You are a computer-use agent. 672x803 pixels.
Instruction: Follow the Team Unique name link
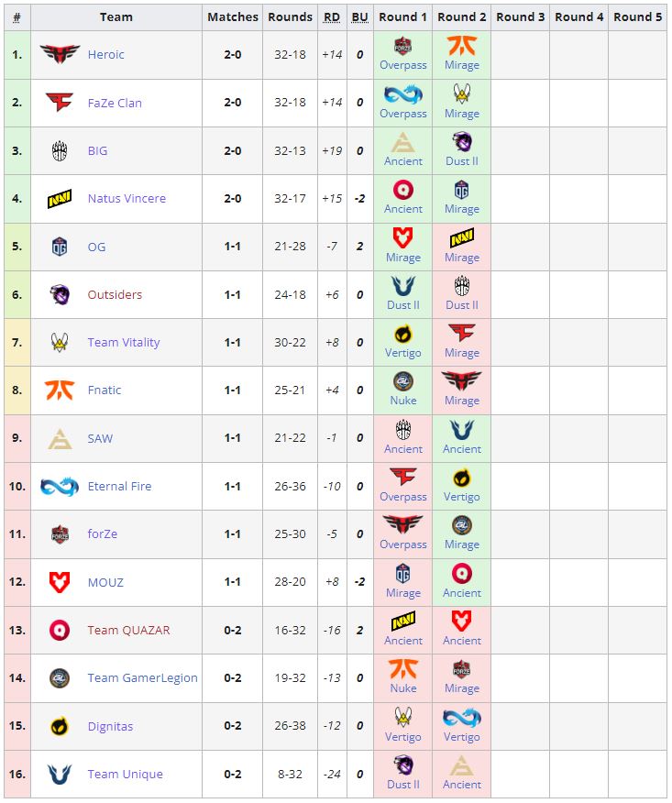coord(125,775)
